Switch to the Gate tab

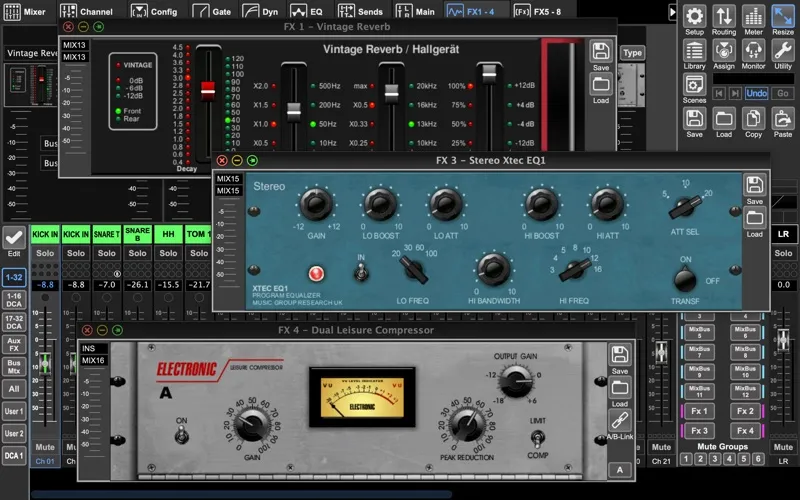coord(212,11)
